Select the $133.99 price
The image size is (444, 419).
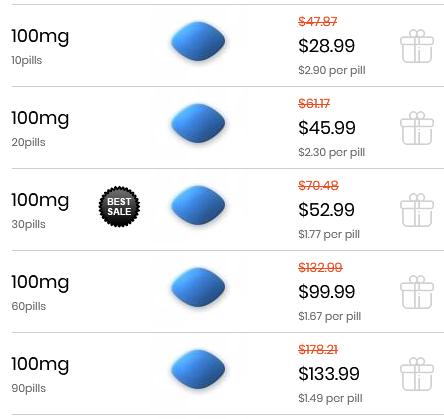[329, 374]
